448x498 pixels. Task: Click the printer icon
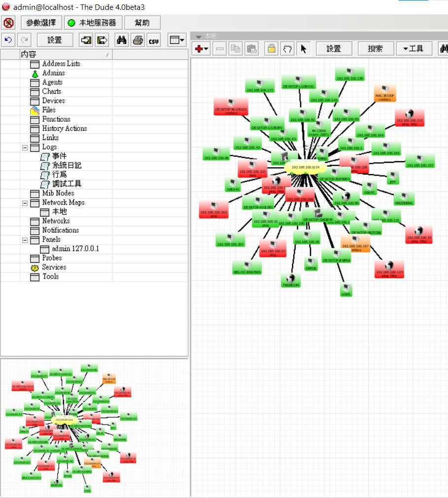tap(138, 40)
